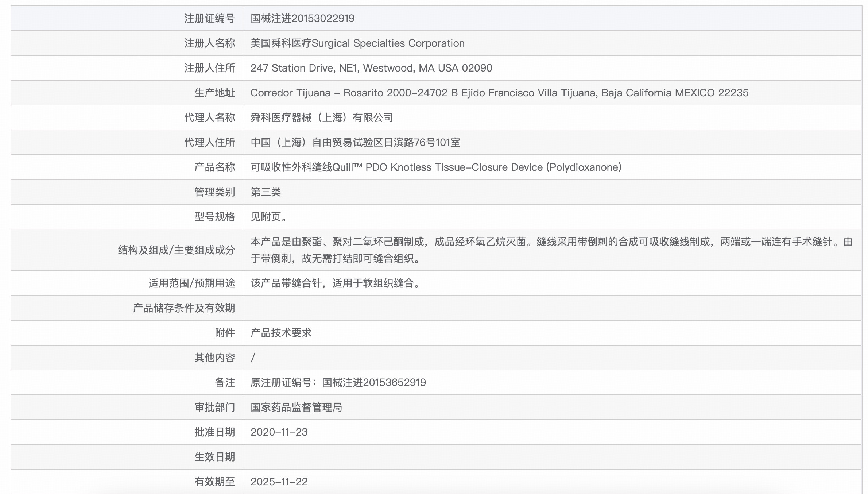Click registration number 国械注进20153022919
Image resolution: width=868 pixels, height=494 pixels.
pos(302,18)
